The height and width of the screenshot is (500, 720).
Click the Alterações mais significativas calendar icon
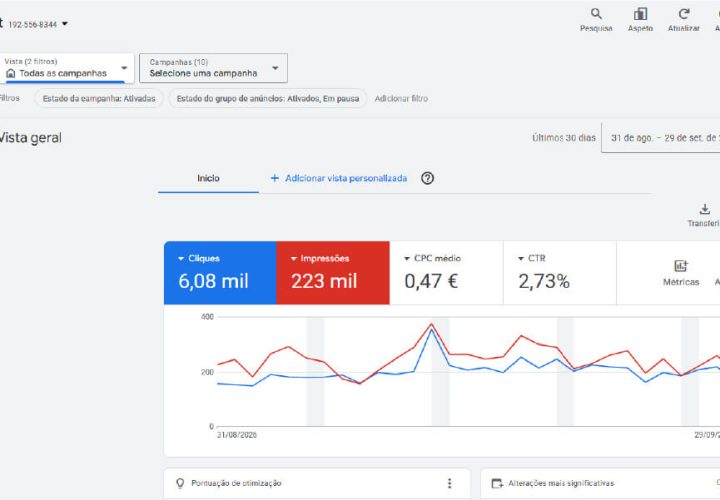tap(497, 483)
